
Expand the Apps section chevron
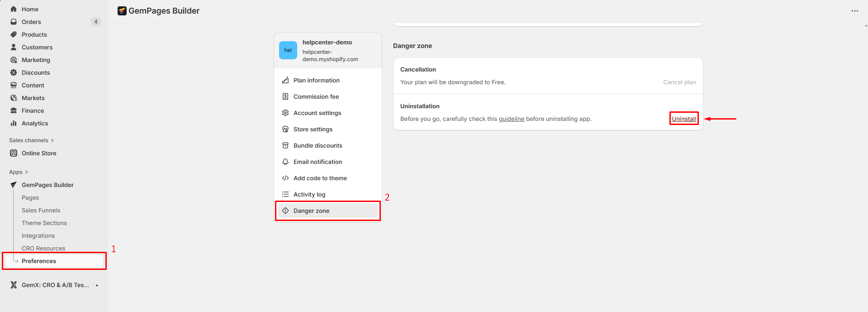click(27, 172)
